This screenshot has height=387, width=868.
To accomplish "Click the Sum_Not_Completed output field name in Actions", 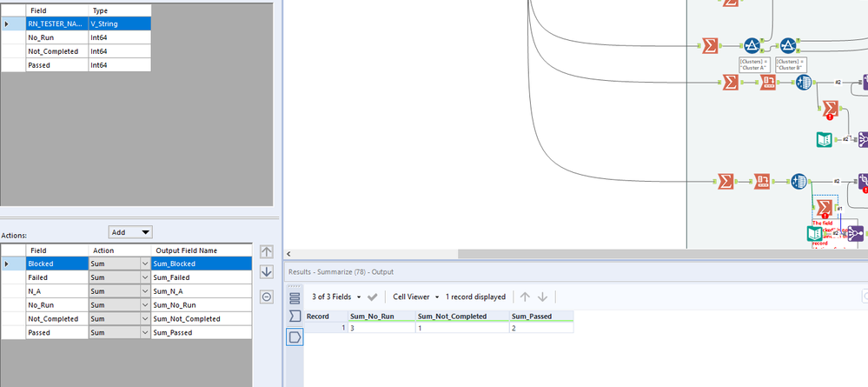I will point(202,319).
